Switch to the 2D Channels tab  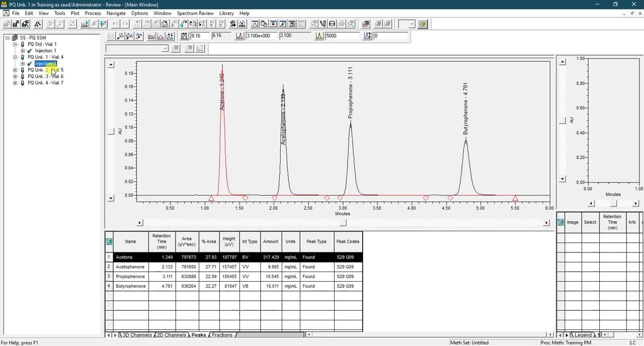171,335
